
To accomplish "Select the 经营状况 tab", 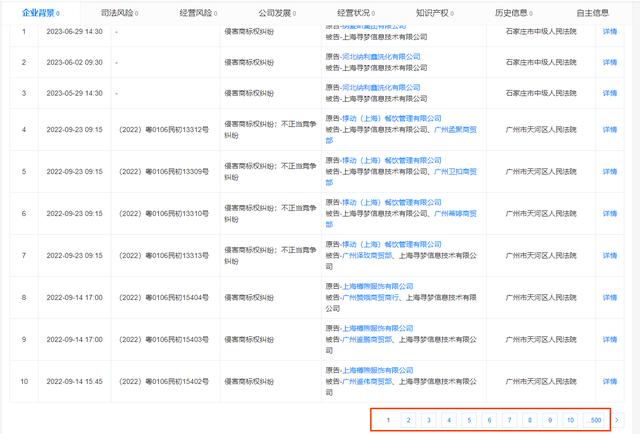I will tap(356, 13).
